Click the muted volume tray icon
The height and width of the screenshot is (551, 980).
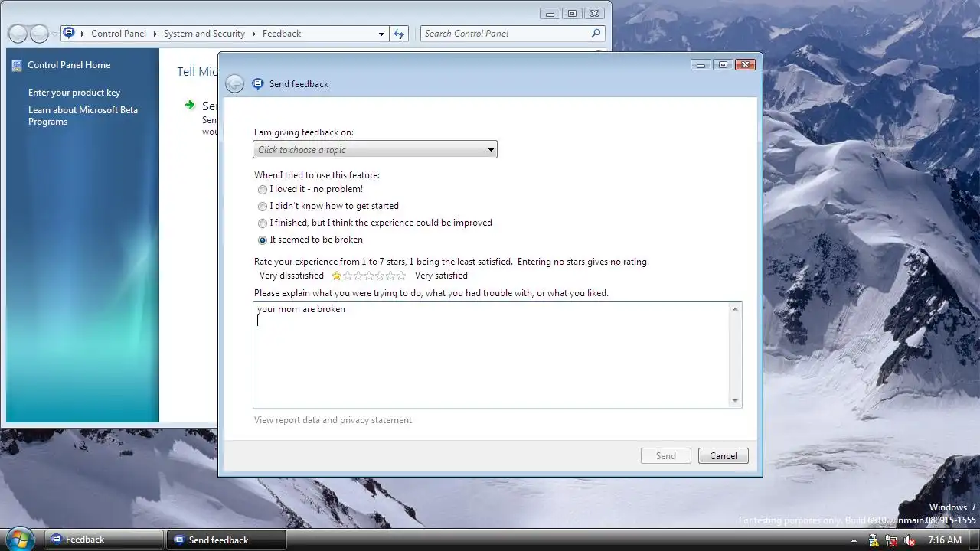click(910, 540)
